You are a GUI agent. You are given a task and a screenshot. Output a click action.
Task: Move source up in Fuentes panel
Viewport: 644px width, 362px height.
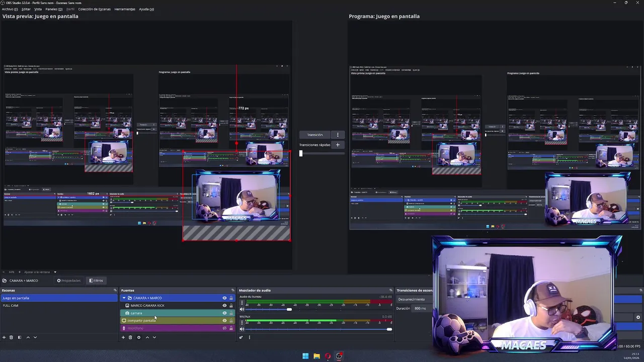147,337
